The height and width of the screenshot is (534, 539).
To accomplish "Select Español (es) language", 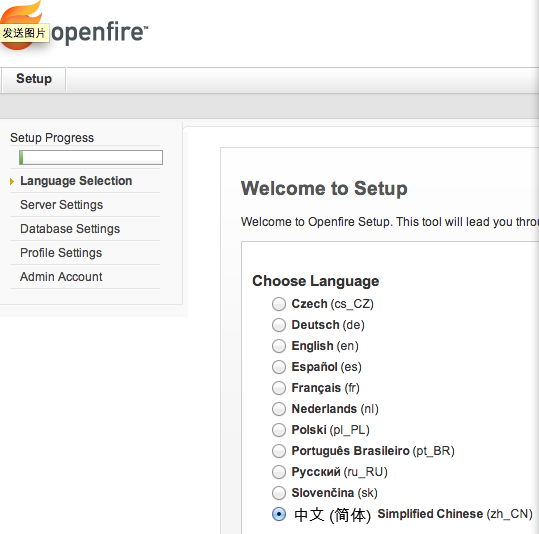I will click(x=279, y=367).
